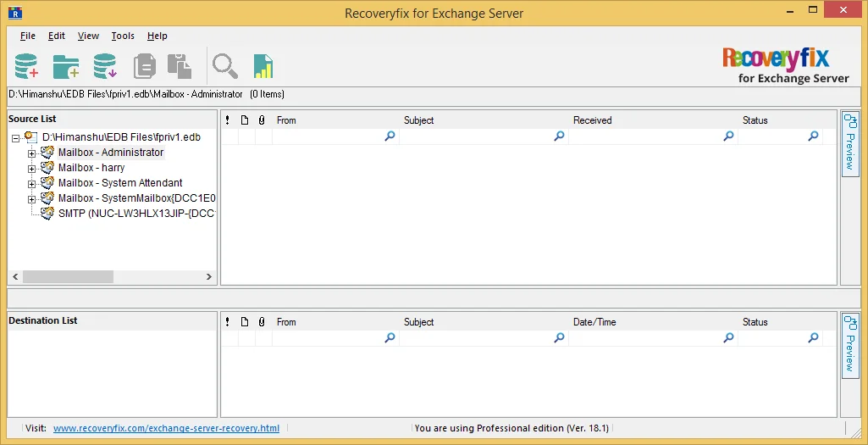868x445 pixels.
Task: Click the mailbox icon beside Mailbox - harry
Action: click(x=47, y=167)
